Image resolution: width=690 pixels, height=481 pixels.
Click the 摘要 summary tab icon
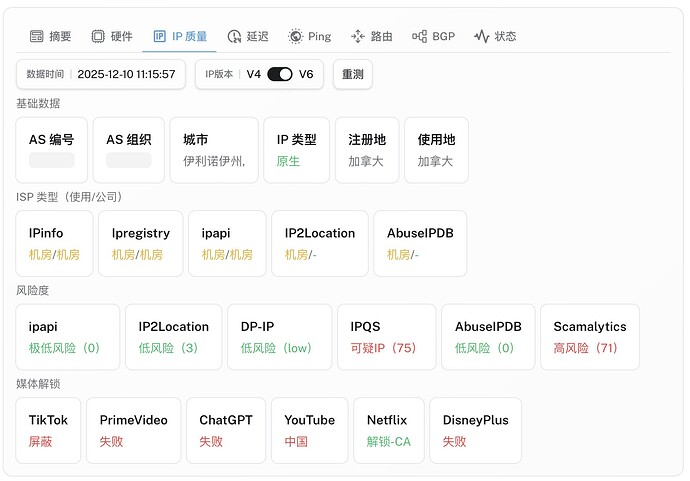pyautogui.click(x=37, y=36)
